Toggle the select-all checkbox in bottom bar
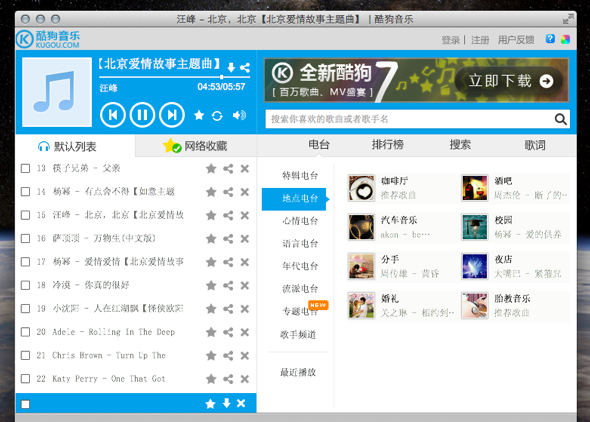 point(26,404)
